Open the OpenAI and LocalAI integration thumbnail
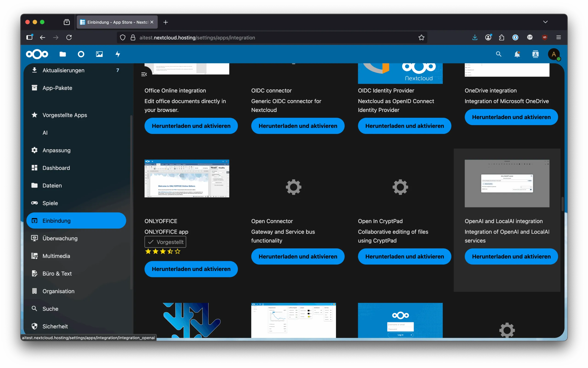Image resolution: width=588 pixels, height=368 pixels. pos(507,183)
